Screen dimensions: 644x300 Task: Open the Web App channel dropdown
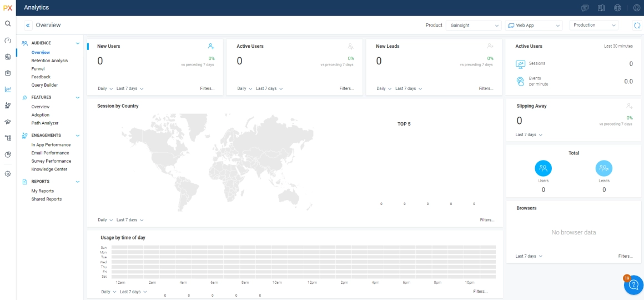click(x=534, y=26)
